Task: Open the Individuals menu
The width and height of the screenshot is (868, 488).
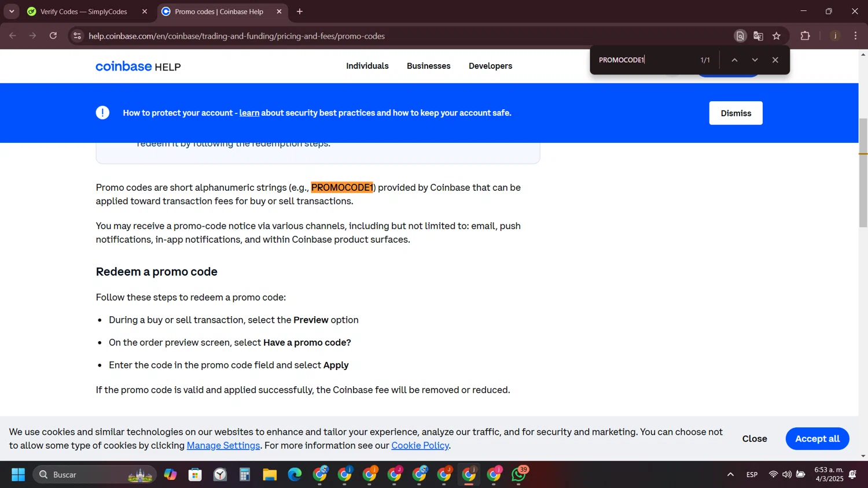Action: [367, 66]
